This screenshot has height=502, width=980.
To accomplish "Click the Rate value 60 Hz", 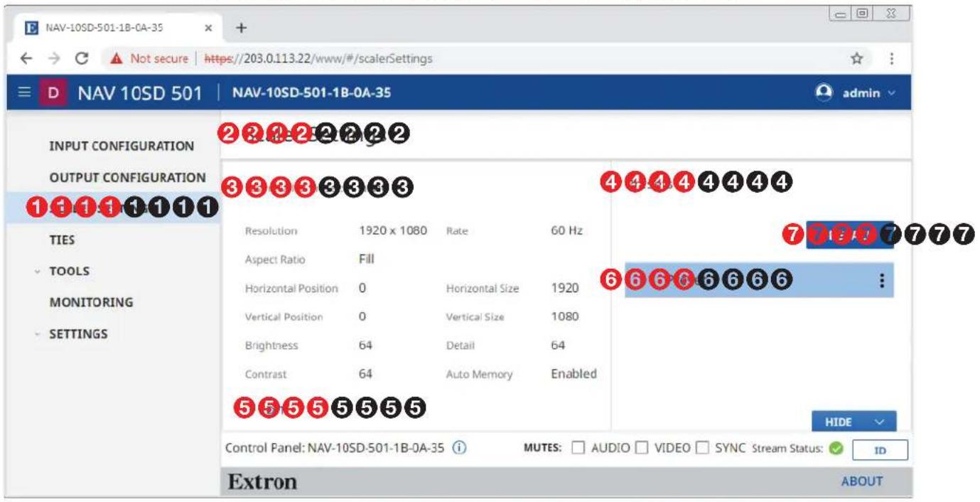I will click(567, 230).
